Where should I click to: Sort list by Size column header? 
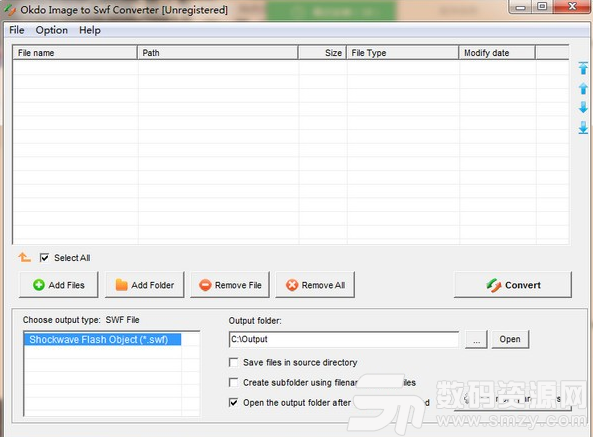322,53
